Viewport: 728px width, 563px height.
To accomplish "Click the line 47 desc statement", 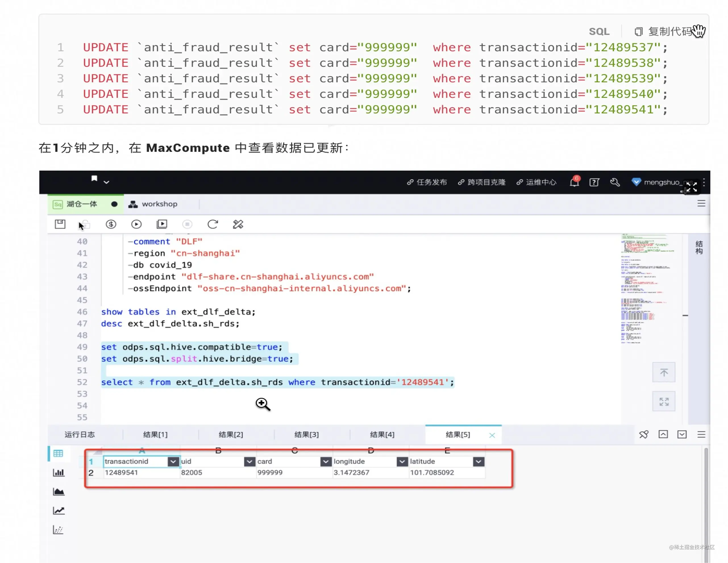I will [x=170, y=323].
